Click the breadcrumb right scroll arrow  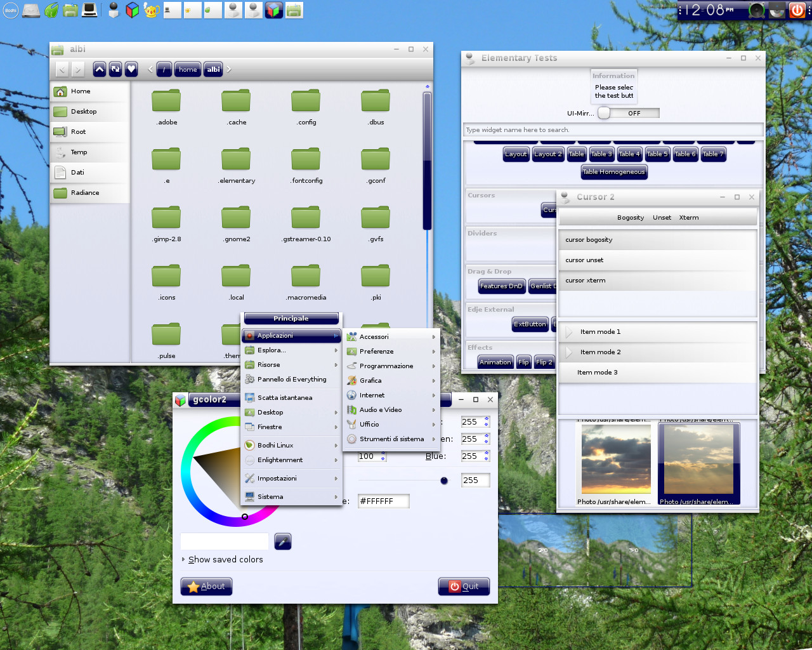coord(229,69)
